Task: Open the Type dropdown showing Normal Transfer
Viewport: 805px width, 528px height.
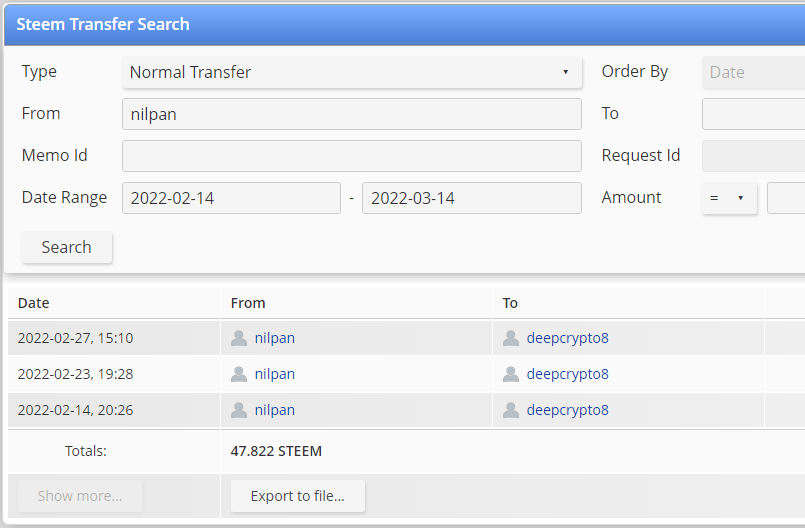Action: click(352, 72)
